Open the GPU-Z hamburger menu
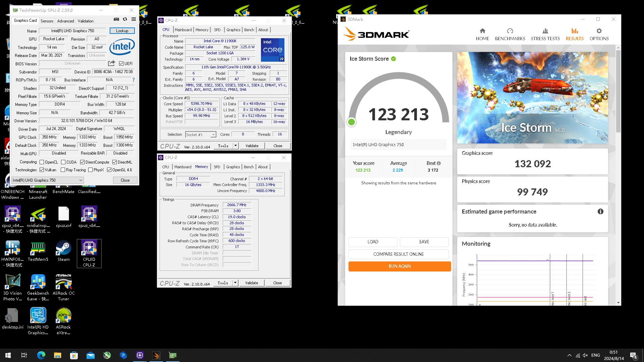644x362 pixels. [x=133, y=19]
